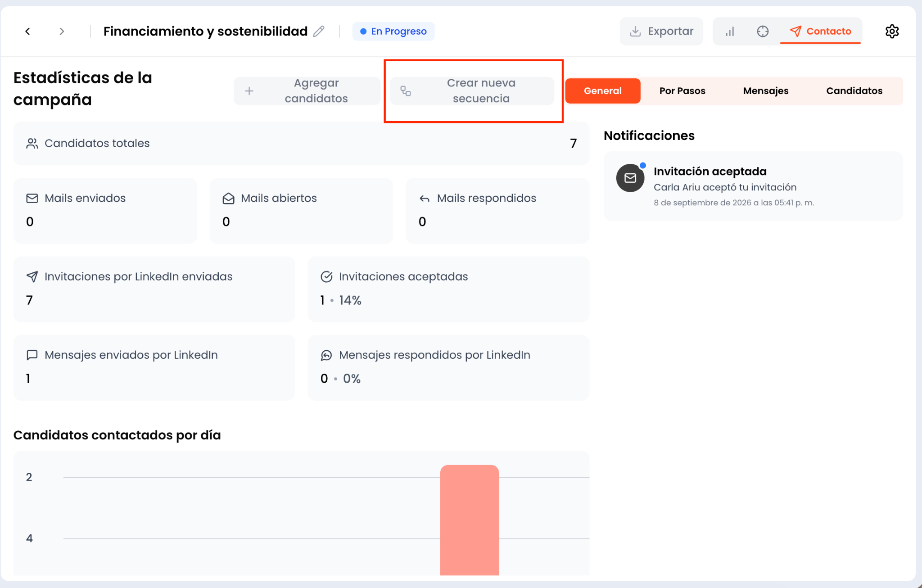The height and width of the screenshot is (588, 922).
Task: Switch to the Contacto tab
Action: pyautogui.click(x=821, y=31)
